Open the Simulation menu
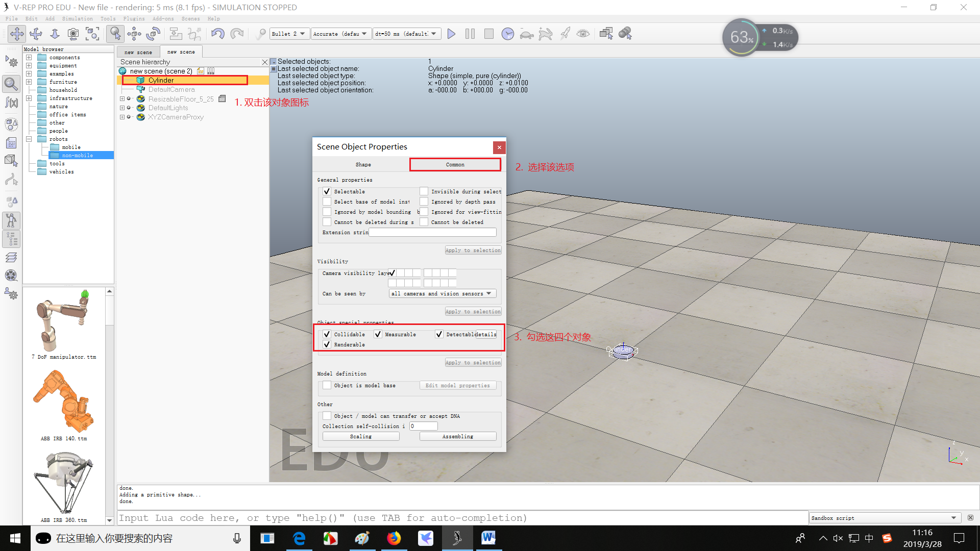 click(77, 18)
